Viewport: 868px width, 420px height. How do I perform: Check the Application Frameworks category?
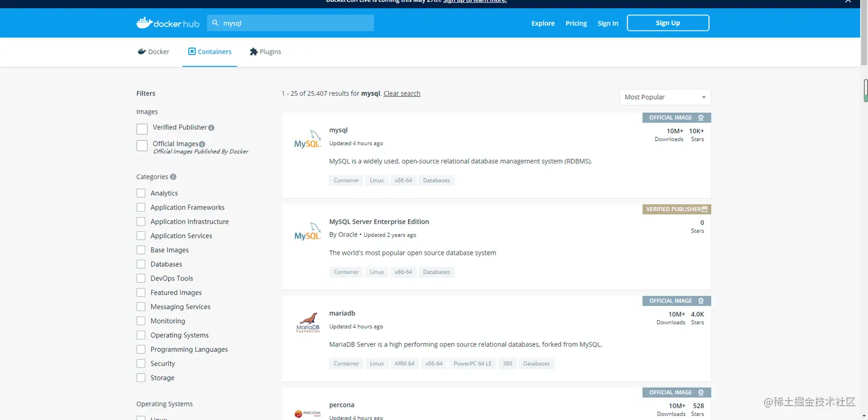point(141,207)
